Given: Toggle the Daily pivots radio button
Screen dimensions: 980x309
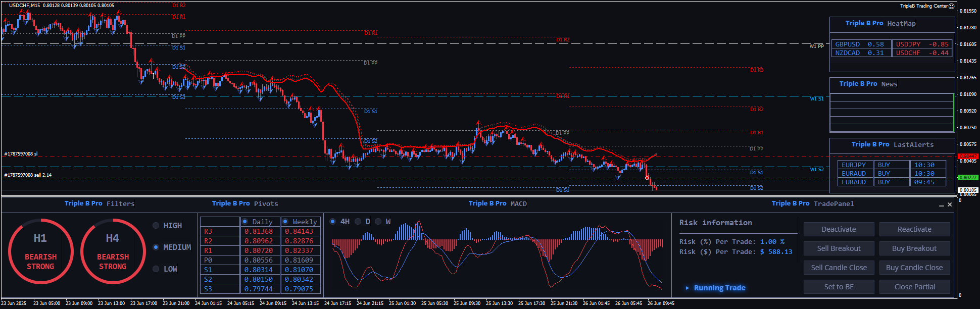Looking at the screenshot, I should (x=245, y=222).
